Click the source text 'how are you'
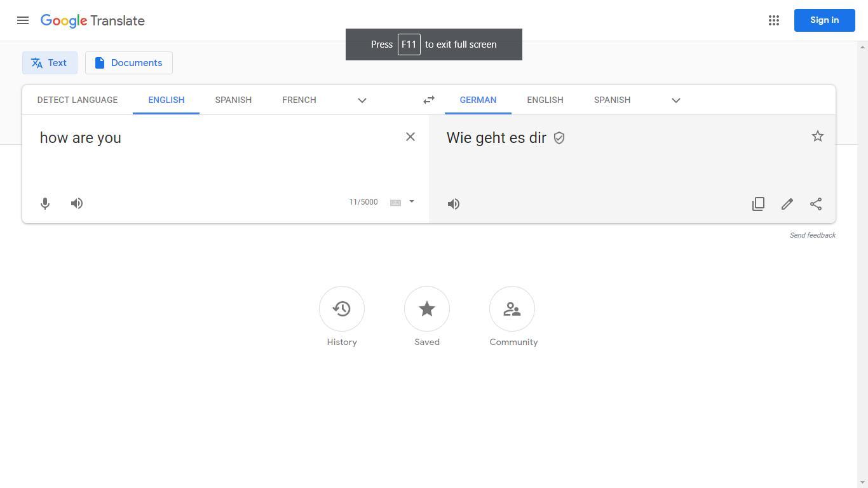The image size is (868, 488). (81, 138)
